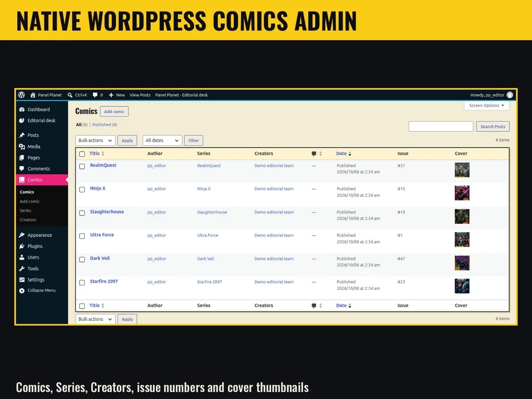Check the Ultra Force row checkbox
This screenshot has height=399, width=532.
[82, 236]
